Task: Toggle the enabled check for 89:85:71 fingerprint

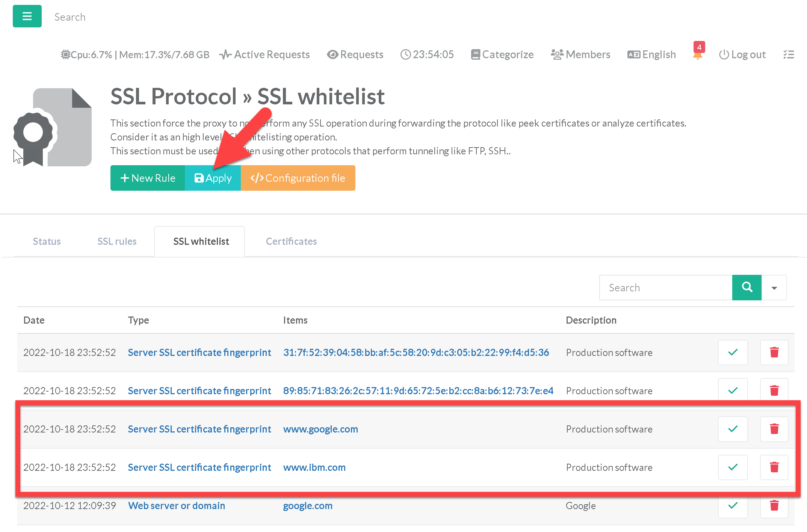Action: (733, 390)
